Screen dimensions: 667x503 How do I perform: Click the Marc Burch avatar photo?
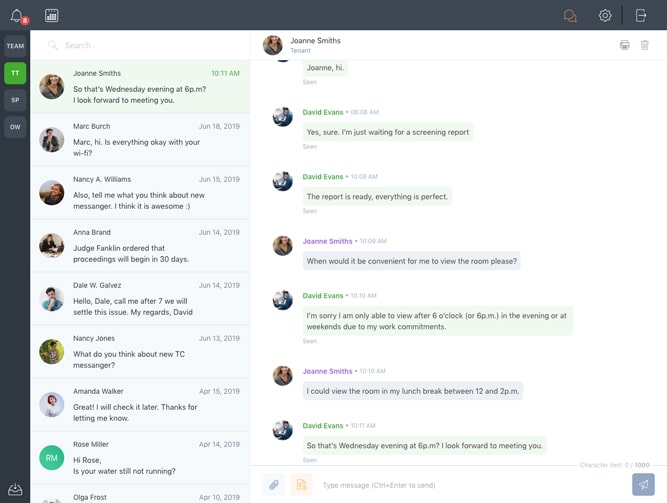[51, 140]
